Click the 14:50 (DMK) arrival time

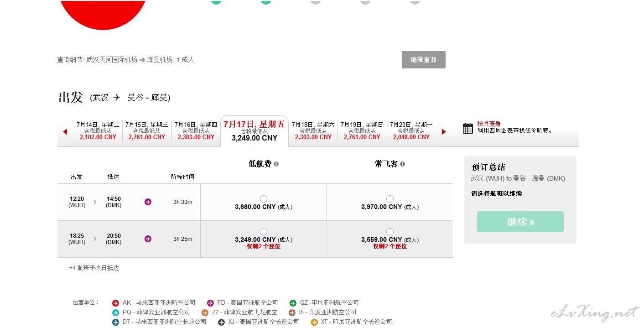pos(114,202)
